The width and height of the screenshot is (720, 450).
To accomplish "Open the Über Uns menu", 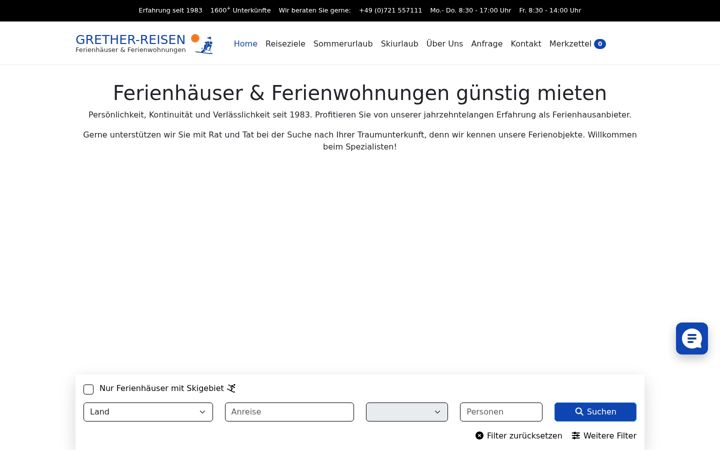I will (444, 44).
